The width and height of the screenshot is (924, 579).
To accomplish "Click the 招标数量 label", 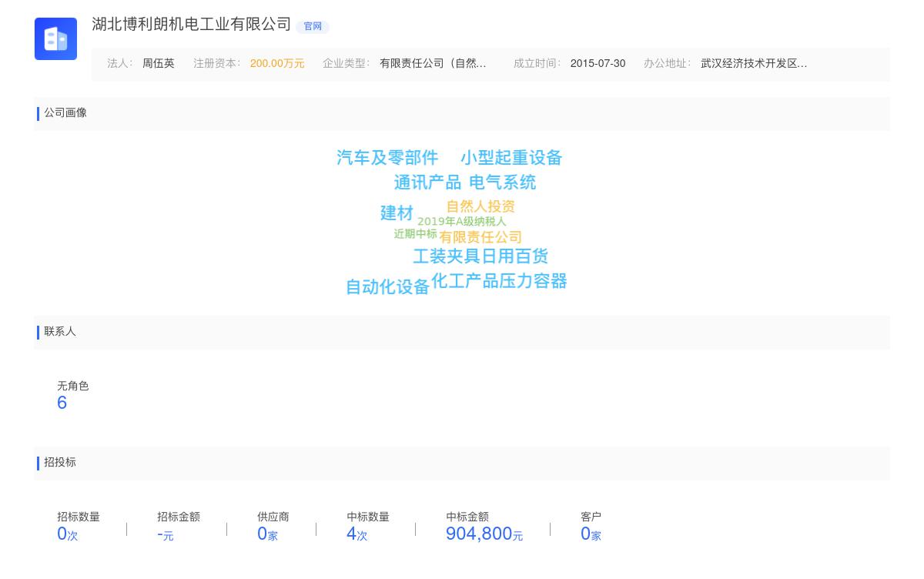I will (x=79, y=517).
